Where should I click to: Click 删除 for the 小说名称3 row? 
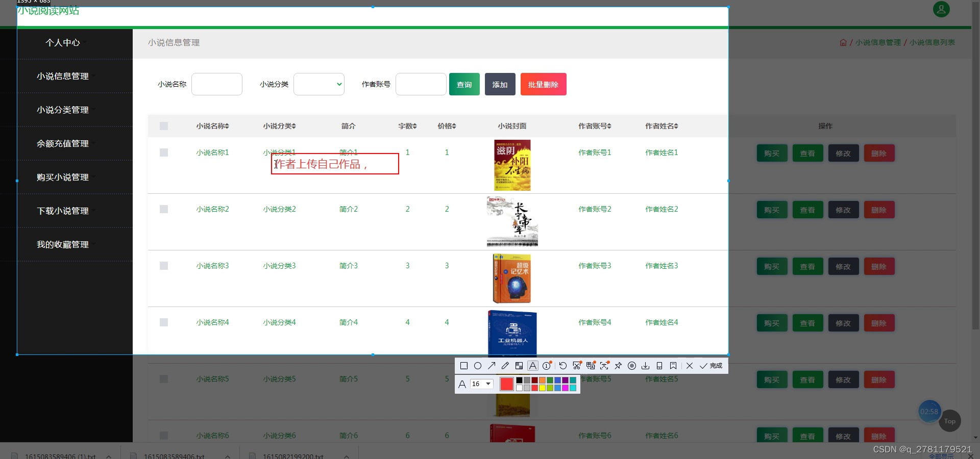[x=879, y=266]
